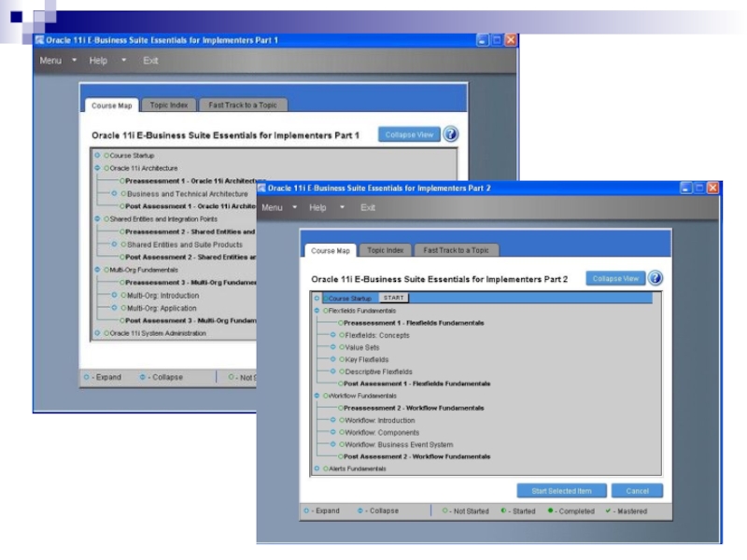Open the Menu in the Part 1 window
This screenshot has height=560, width=747.
pyautogui.click(x=50, y=61)
